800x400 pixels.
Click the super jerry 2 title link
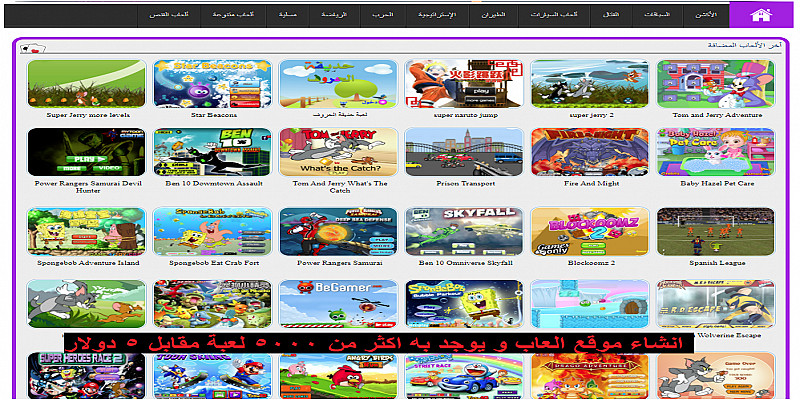(x=591, y=115)
